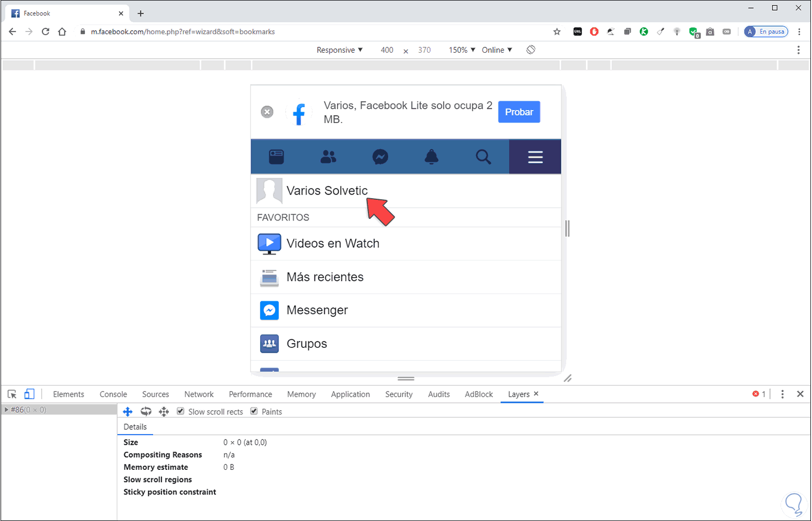Open the Memory tab
Image resolution: width=812 pixels, height=521 pixels.
tap(301, 394)
